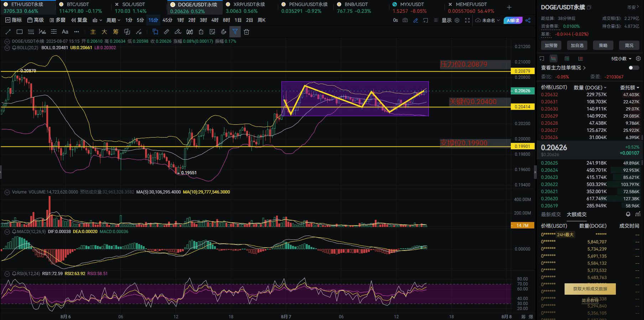Select the 1时 timeframe
Screen dimensions: 644x320
click(181, 20)
